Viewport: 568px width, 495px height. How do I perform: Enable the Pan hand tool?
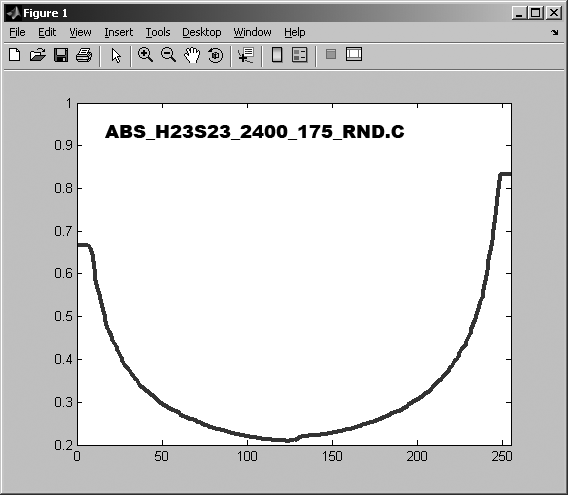[x=192, y=55]
